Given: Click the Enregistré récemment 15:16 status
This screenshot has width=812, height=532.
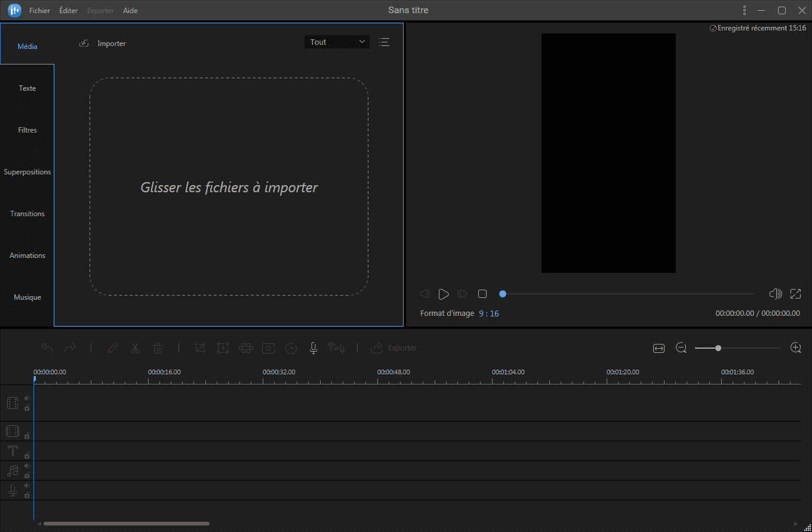Looking at the screenshot, I should coord(758,28).
